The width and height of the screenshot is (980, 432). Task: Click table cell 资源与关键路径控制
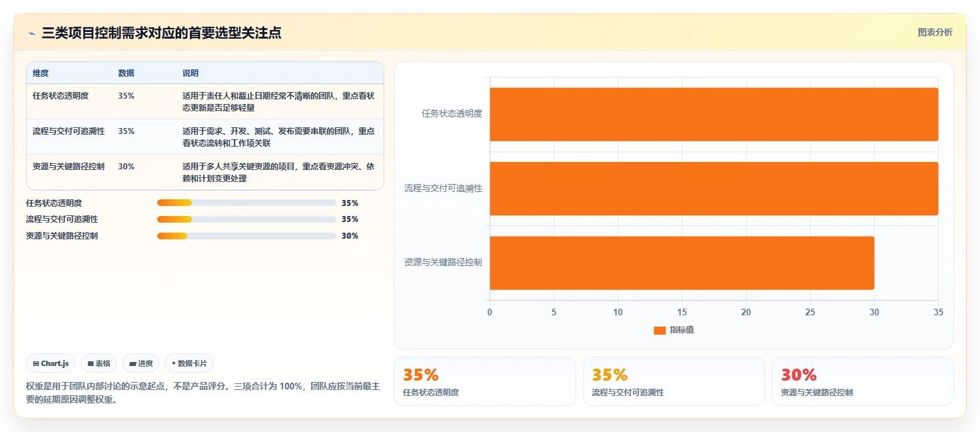69,167
